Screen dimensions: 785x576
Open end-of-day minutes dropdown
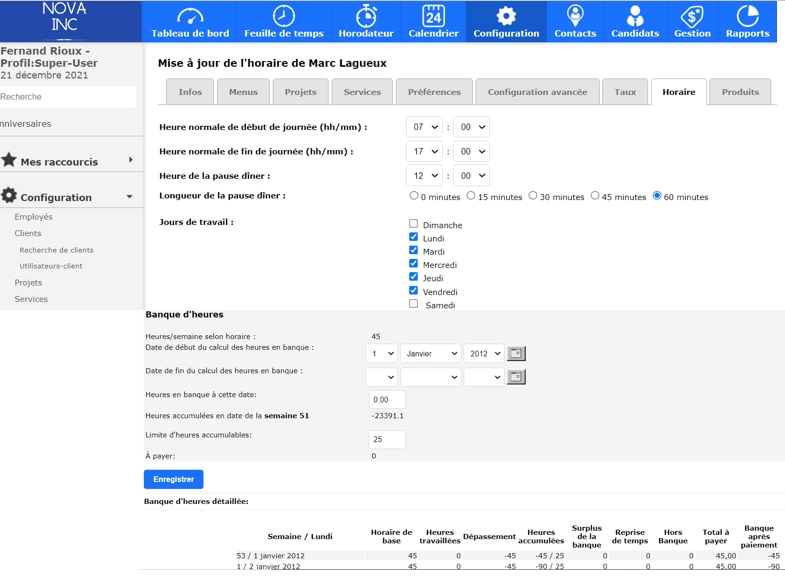coord(472,151)
